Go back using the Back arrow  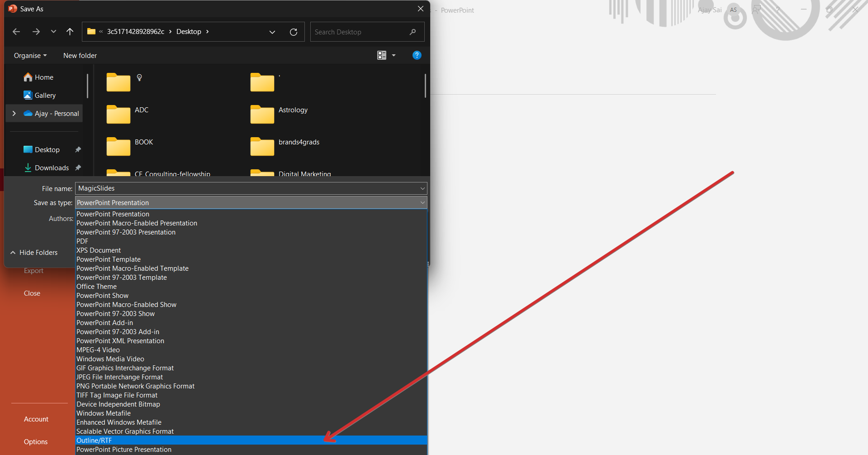point(16,32)
